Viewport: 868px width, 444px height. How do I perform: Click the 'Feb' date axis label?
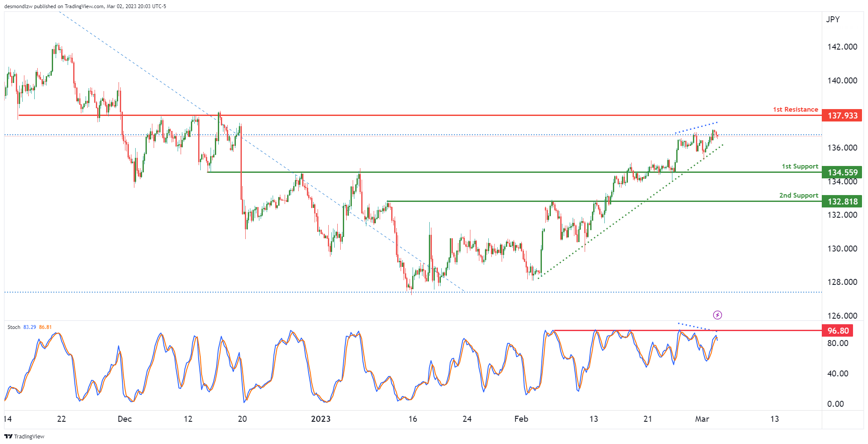(x=521, y=419)
